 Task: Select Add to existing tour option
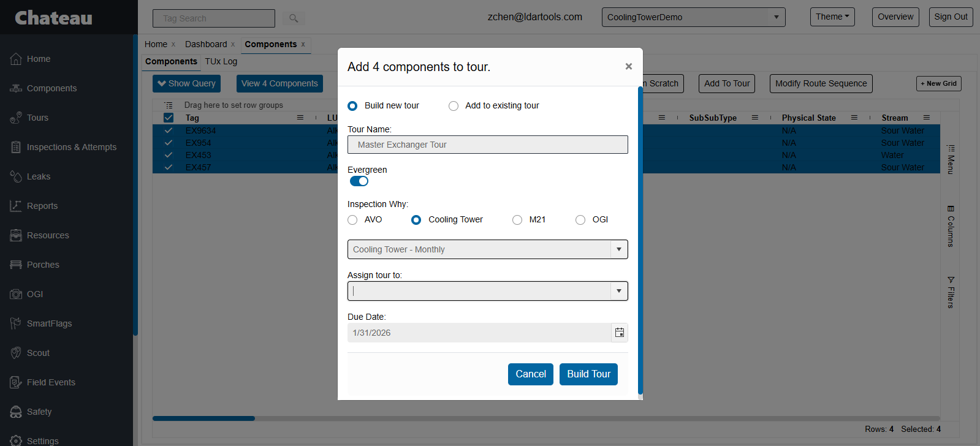[x=454, y=106]
